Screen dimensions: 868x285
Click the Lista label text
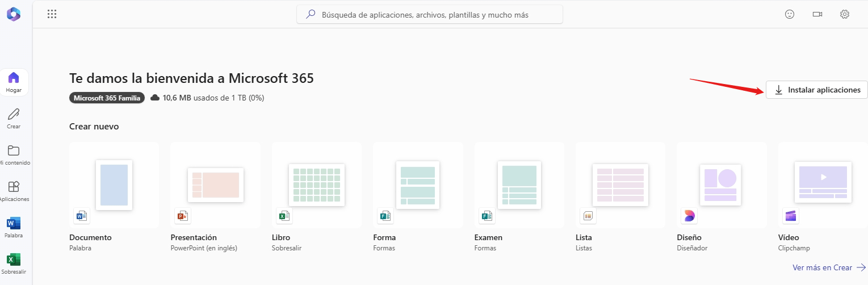pos(584,237)
